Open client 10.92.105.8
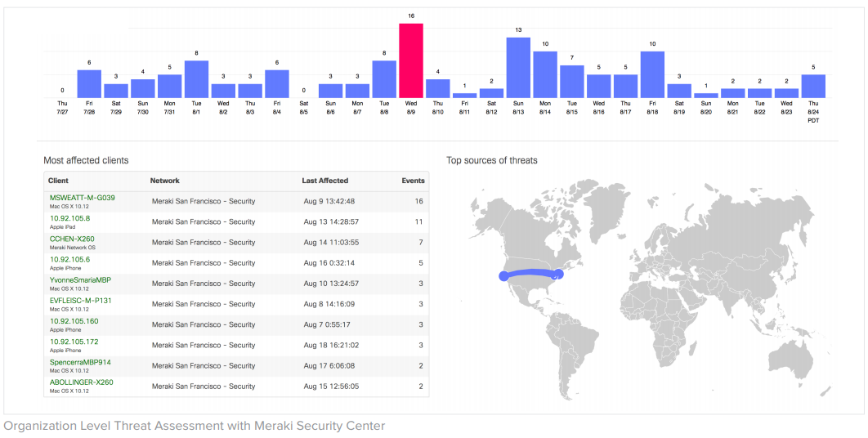868x438 pixels. coord(69,218)
